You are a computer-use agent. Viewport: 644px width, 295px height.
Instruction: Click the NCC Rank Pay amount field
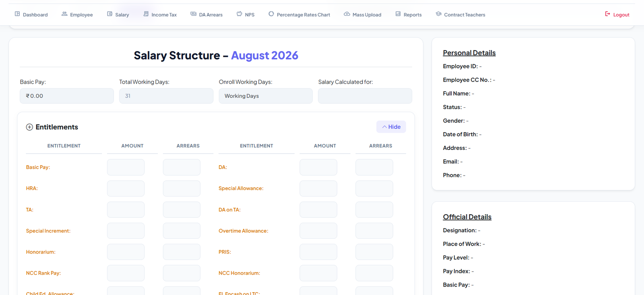tap(126, 273)
